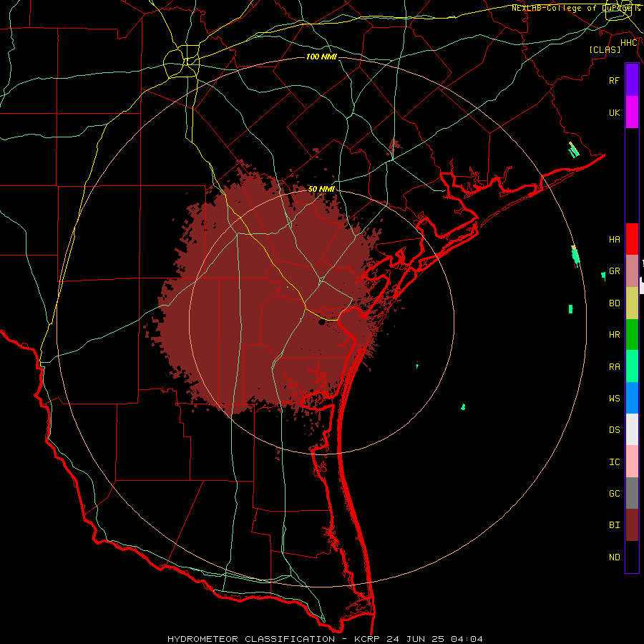
Task: Click the blue WS legend swatch
Action: [632, 398]
